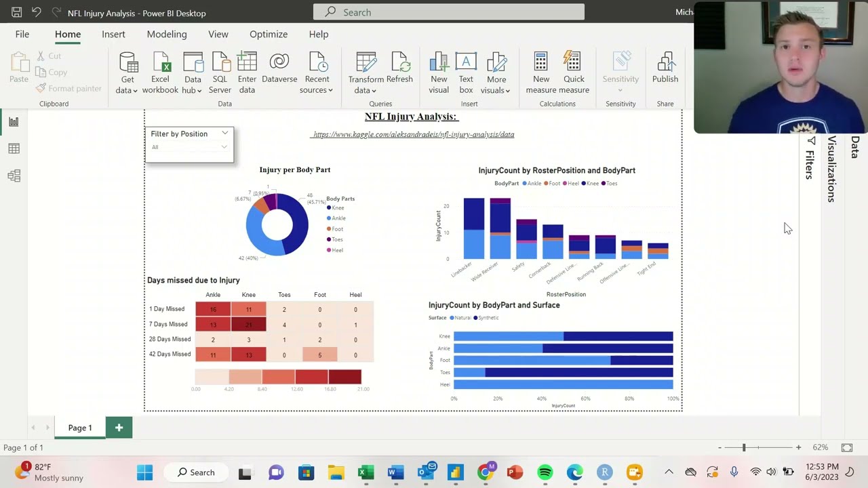
Task: Open Windows Start menu
Action: [x=144, y=472]
